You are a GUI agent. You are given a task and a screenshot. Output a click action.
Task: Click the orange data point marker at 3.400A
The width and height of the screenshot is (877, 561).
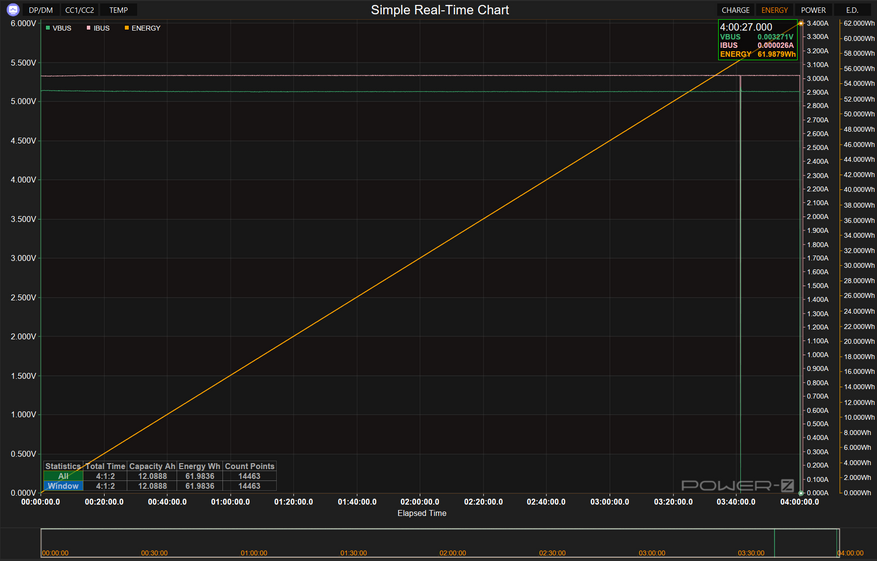point(801,22)
